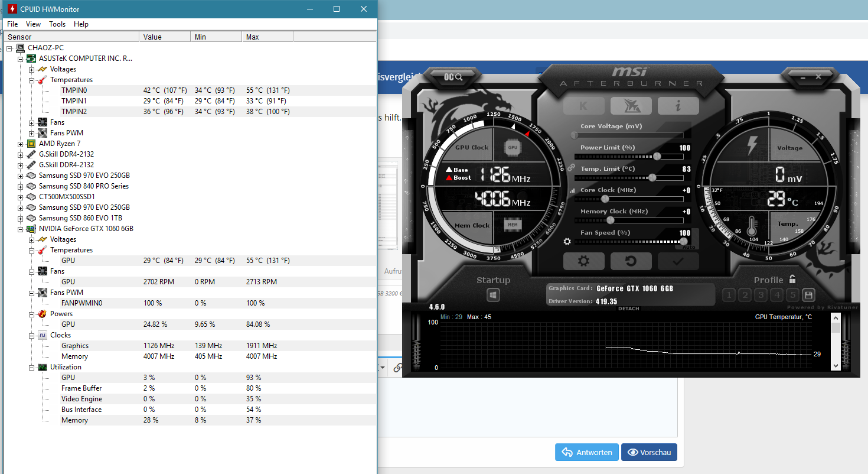This screenshot has width=868, height=474.
Task: Toggle the power and temp limit link icon
Action: point(571,168)
